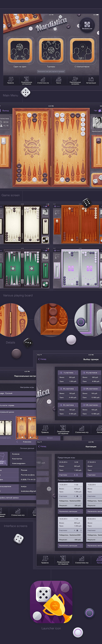Expand Участники row in 22.03.2014 game
This screenshot has height=644, width=102.
pos(70,475)
